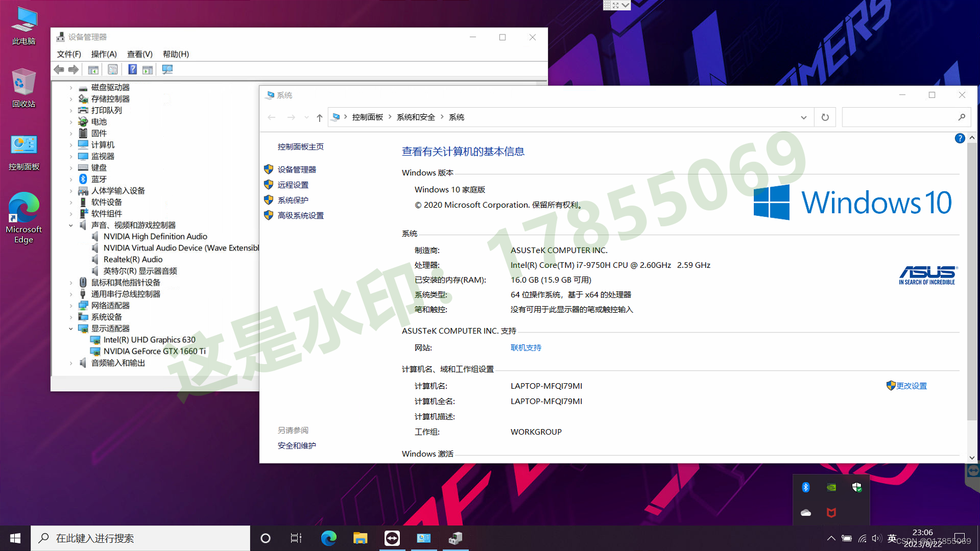Open the 查看(V) menu
Viewport: 980px width, 551px height.
[x=140, y=54]
